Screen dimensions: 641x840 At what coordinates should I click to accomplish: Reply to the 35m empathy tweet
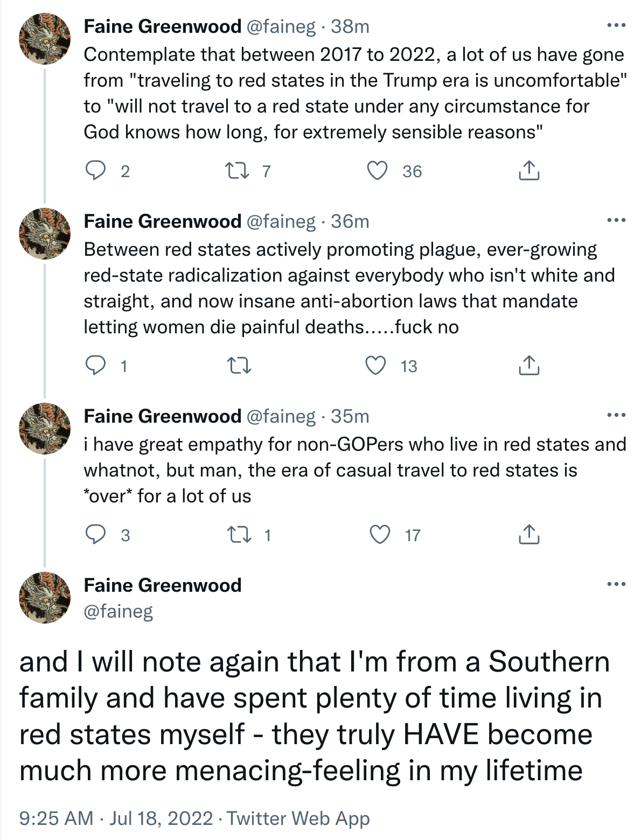click(x=96, y=535)
